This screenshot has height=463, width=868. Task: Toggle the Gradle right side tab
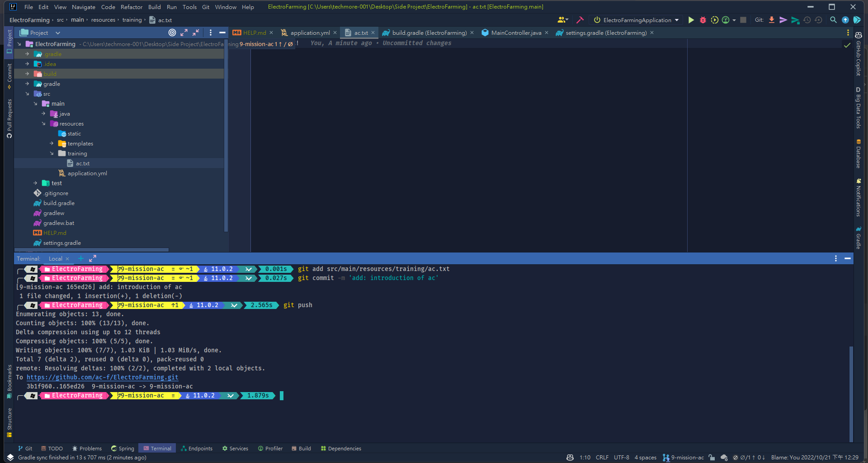[x=858, y=238]
